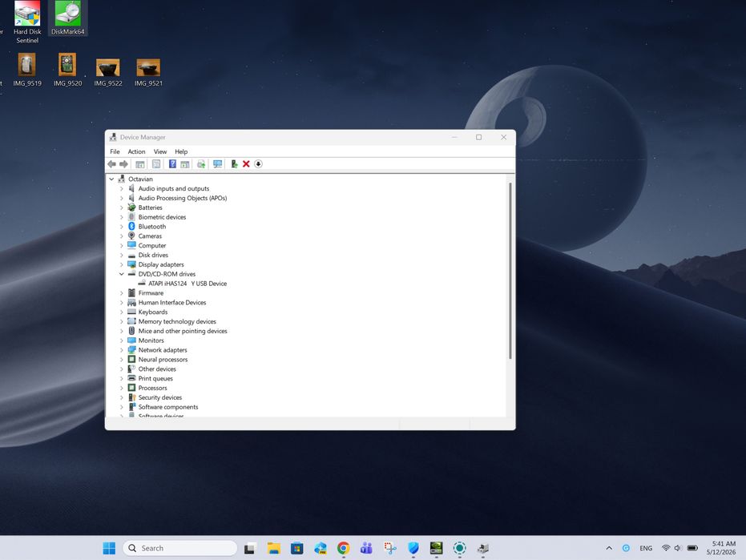Expand the Processors node

(x=121, y=389)
